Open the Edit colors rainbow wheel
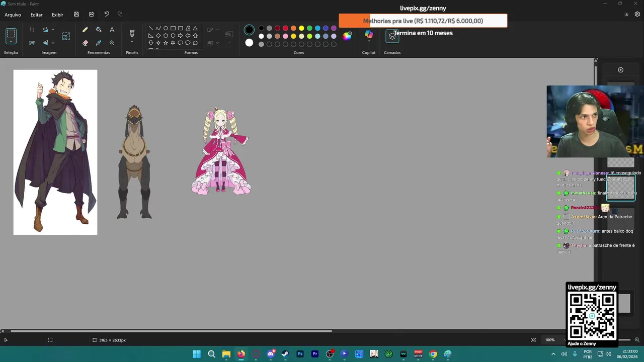Screen dimensions: 644x362 [347, 36]
